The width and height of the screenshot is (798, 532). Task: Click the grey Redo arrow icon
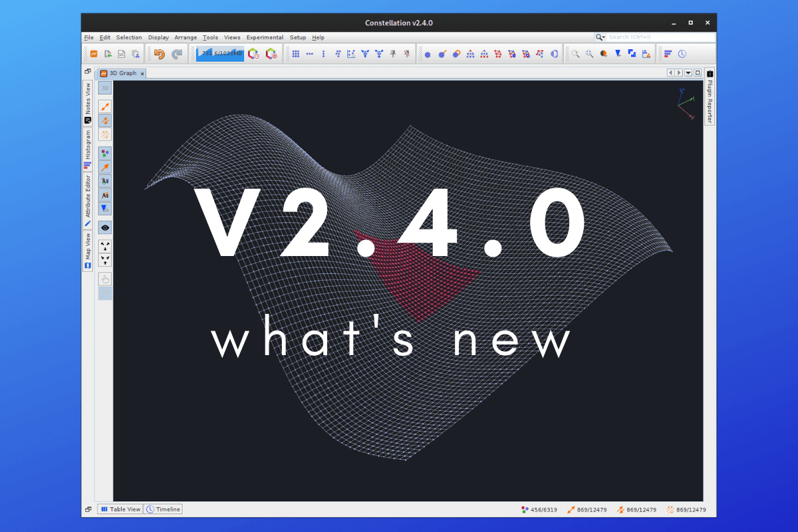tap(176, 55)
